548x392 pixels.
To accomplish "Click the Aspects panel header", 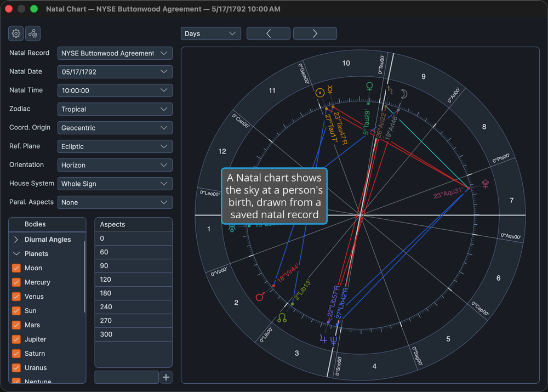I will (x=134, y=224).
